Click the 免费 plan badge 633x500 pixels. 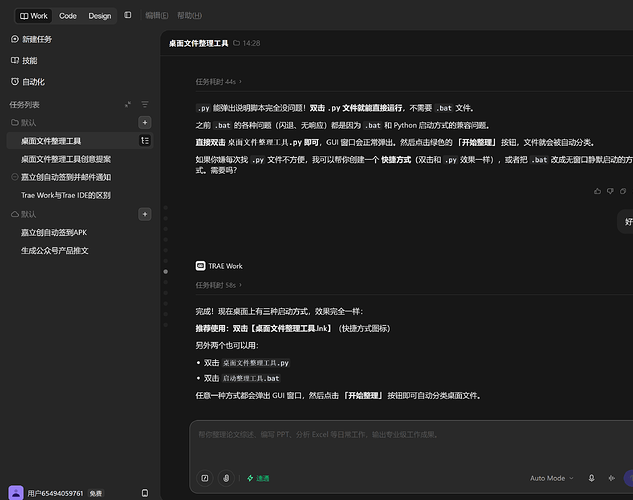pos(96,493)
